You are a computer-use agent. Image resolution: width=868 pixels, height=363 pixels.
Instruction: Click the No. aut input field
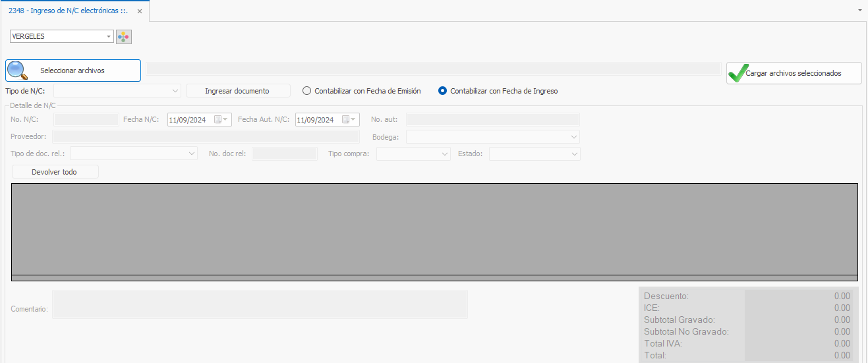(x=492, y=120)
